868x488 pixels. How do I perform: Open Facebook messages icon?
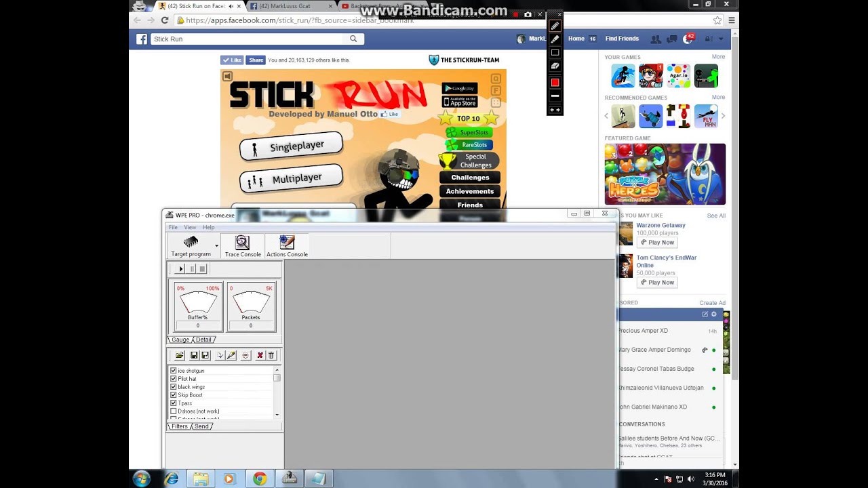point(672,39)
